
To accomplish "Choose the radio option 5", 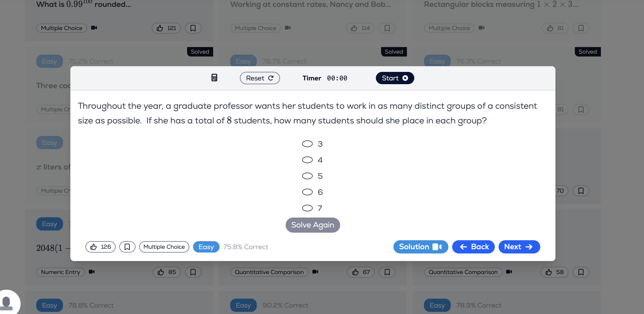I will [x=307, y=176].
